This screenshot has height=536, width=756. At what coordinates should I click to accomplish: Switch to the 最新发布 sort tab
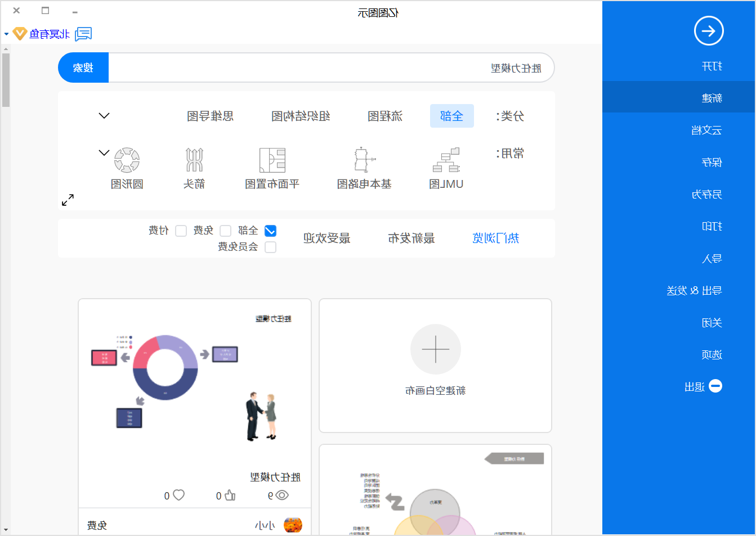[x=411, y=238]
